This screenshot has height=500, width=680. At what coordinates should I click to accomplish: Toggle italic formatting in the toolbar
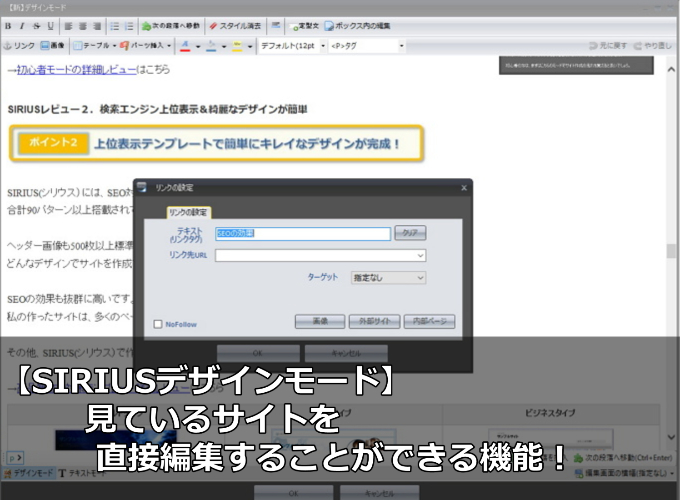pos(22,26)
